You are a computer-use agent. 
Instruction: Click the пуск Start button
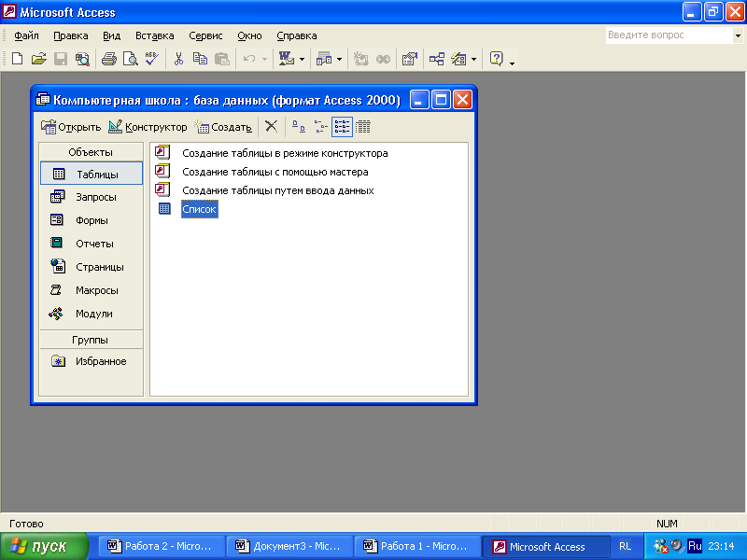coord(44,546)
